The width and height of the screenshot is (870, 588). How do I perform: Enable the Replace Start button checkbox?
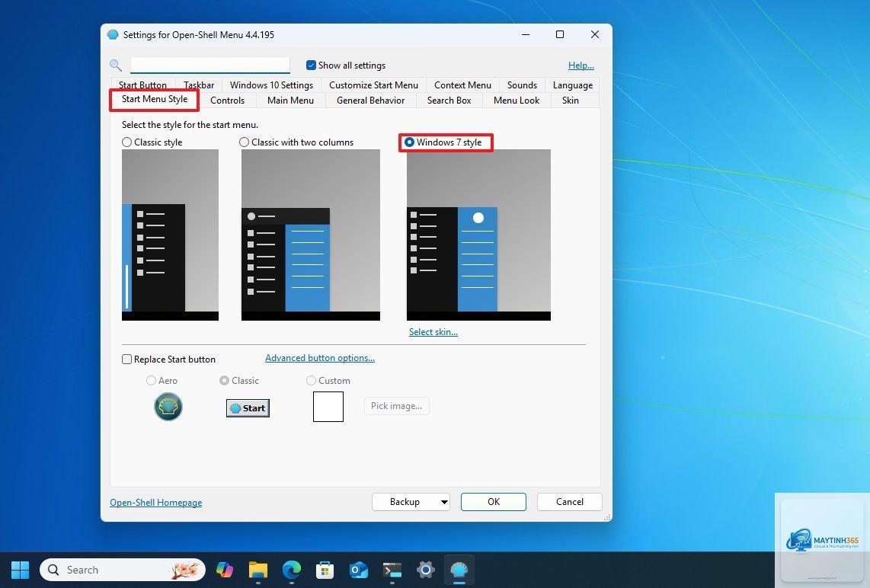126,360
